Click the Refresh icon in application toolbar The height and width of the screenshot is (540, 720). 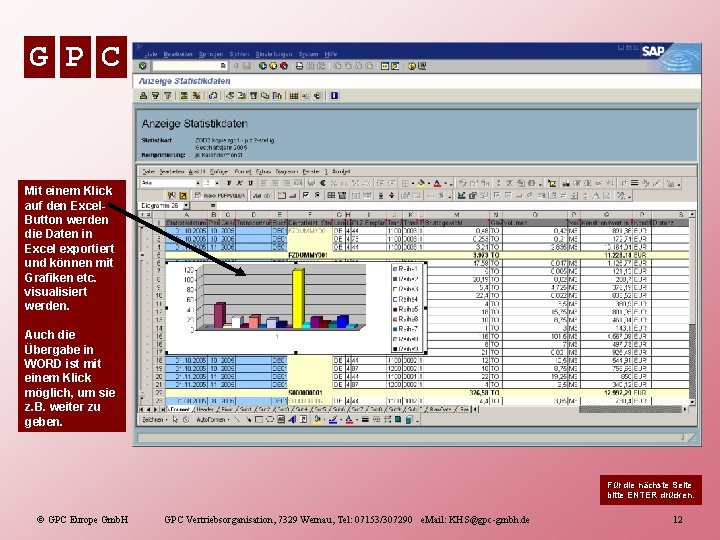(x=213, y=96)
